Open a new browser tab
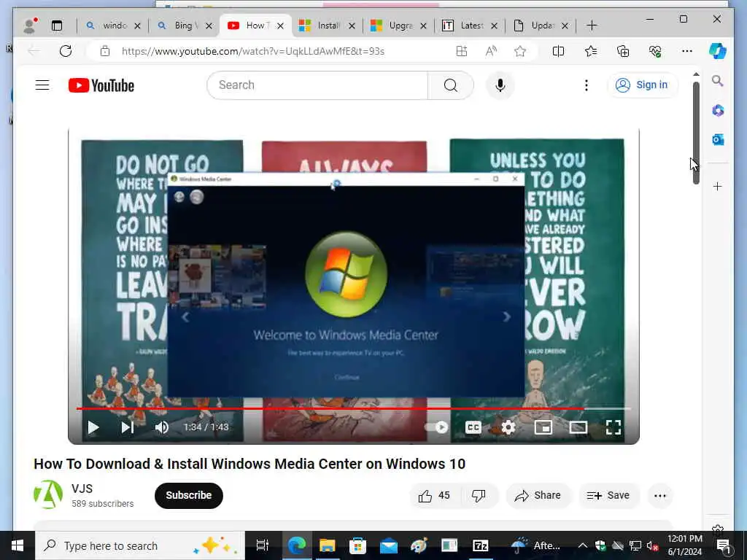The width and height of the screenshot is (747, 560). tap(592, 26)
